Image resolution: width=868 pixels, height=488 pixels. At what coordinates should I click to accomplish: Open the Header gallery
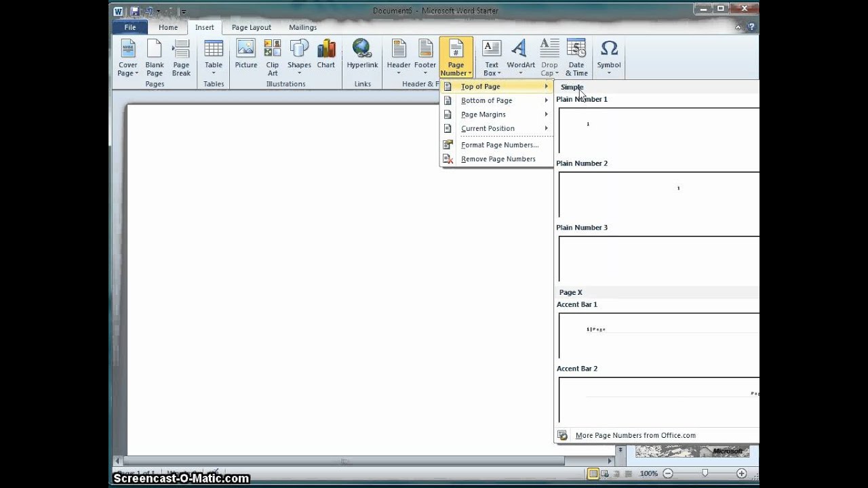tap(399, 58)
